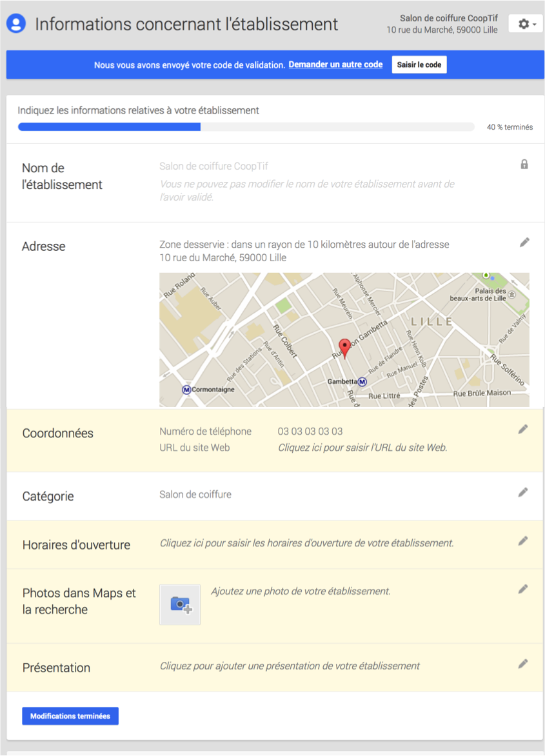545x756 pixels.
Task: Click the Palais des beaux-arts museum icon
Action: (512, 295)
